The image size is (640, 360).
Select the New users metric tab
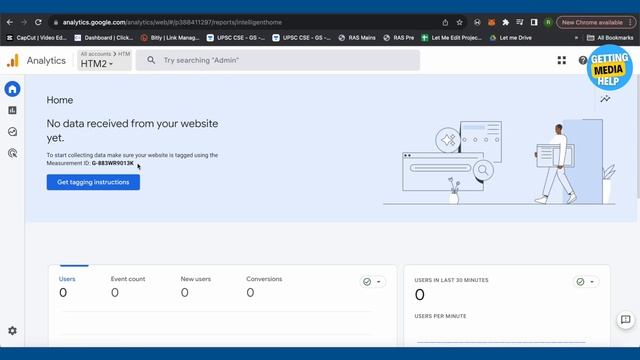click(196, 286)
